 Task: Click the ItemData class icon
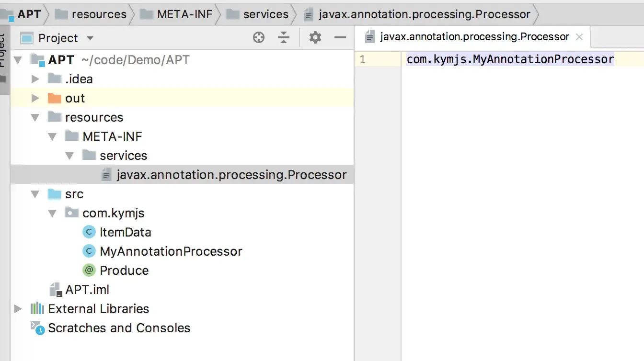click(x=89, y=232)
